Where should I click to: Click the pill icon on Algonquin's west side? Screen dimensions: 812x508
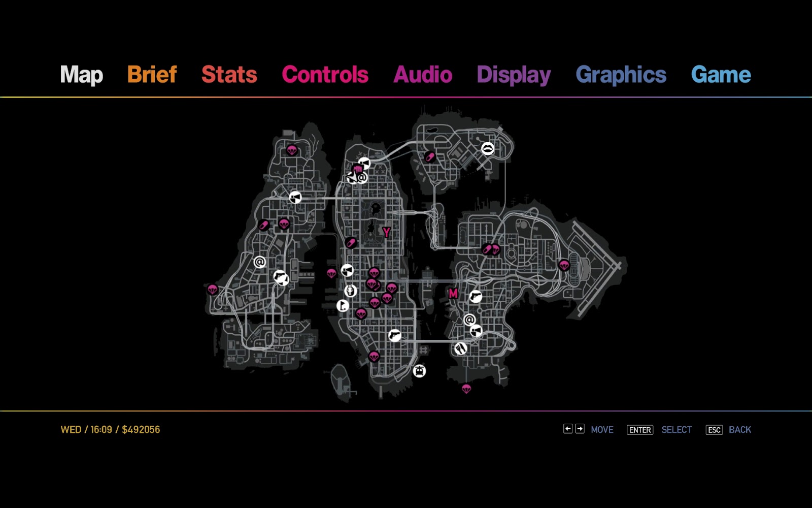pyautogui.click(x=351, y=243)
